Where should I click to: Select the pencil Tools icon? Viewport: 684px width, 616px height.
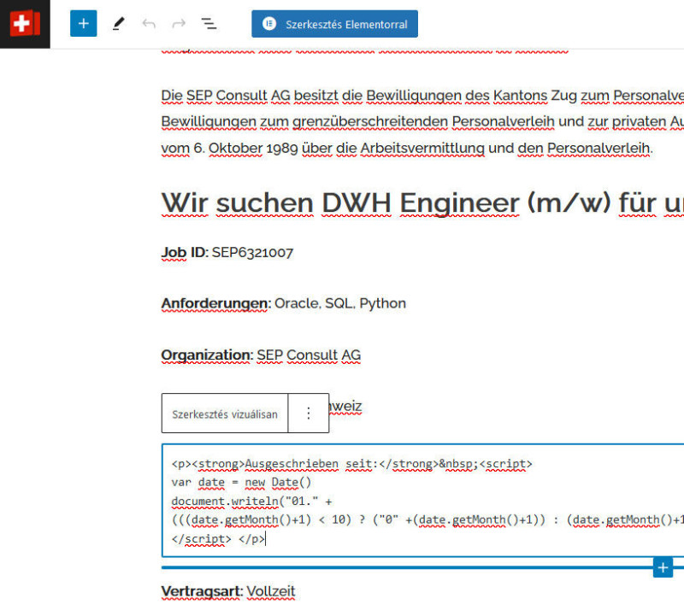118,24
